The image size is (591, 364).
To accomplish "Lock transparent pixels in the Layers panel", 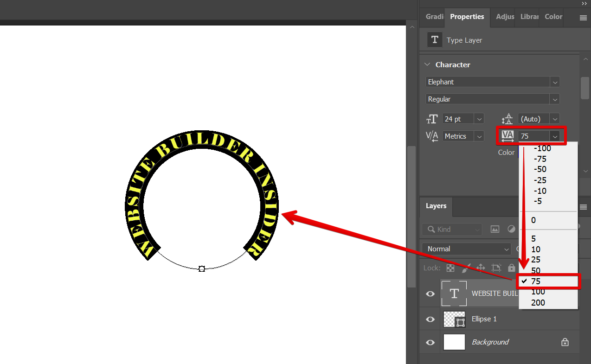I will tap(450, 268).
